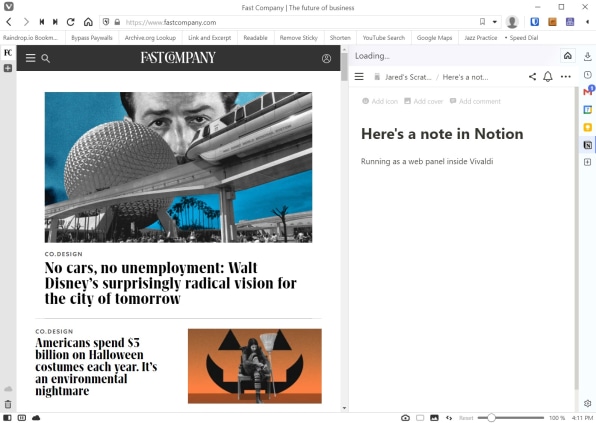Click Add cover in Notion
Image resolution: width=596 pixels, height=423 pixels.
tap(423, 101)
